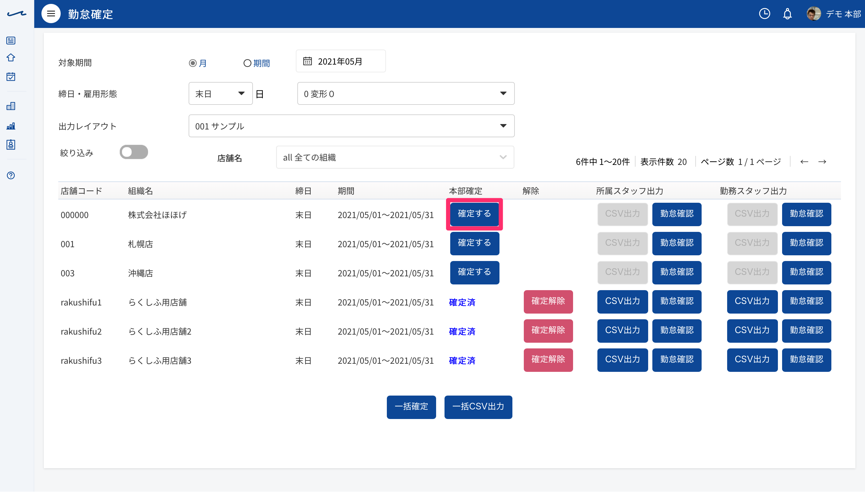Image resolution: width=865 pixels, height=504 pixels.
Task: Open the hamburger menu button
Action: pos(51,14)
